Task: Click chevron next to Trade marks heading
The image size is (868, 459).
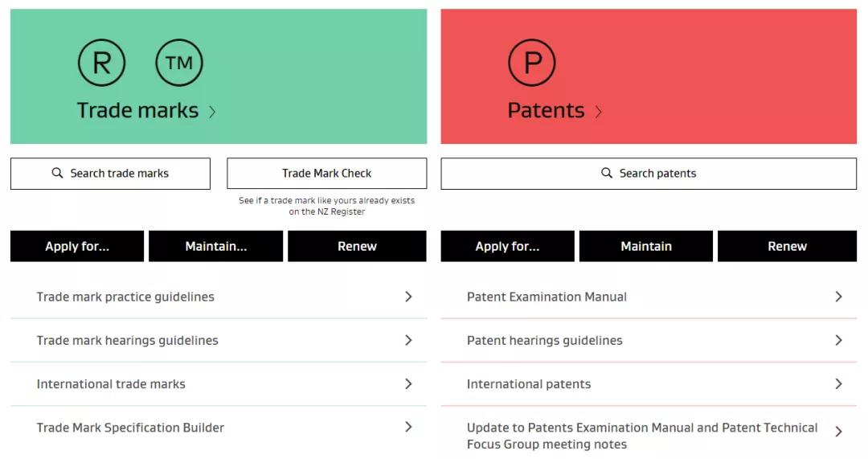Action: point(212,112)
